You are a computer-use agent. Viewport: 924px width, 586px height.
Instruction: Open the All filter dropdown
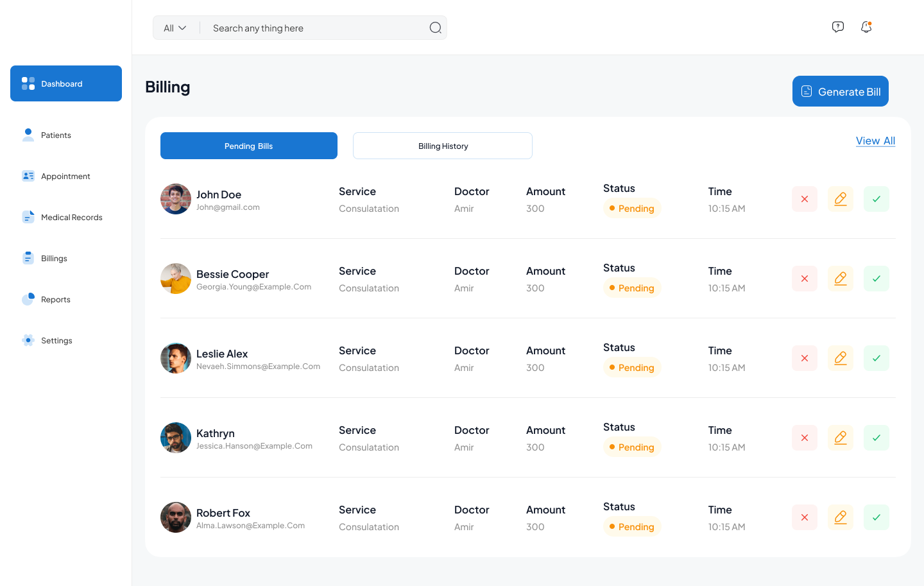click(x=175, y=28)
